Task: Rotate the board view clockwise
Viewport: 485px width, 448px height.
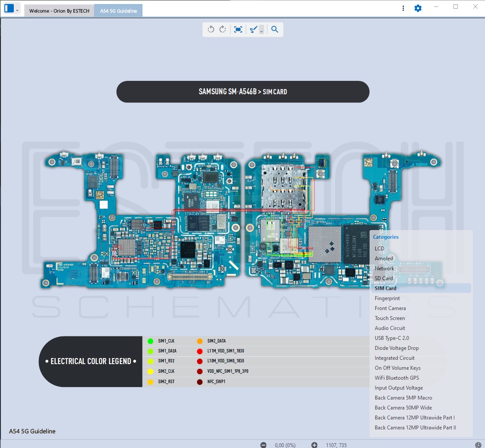Action: (223, 29)
